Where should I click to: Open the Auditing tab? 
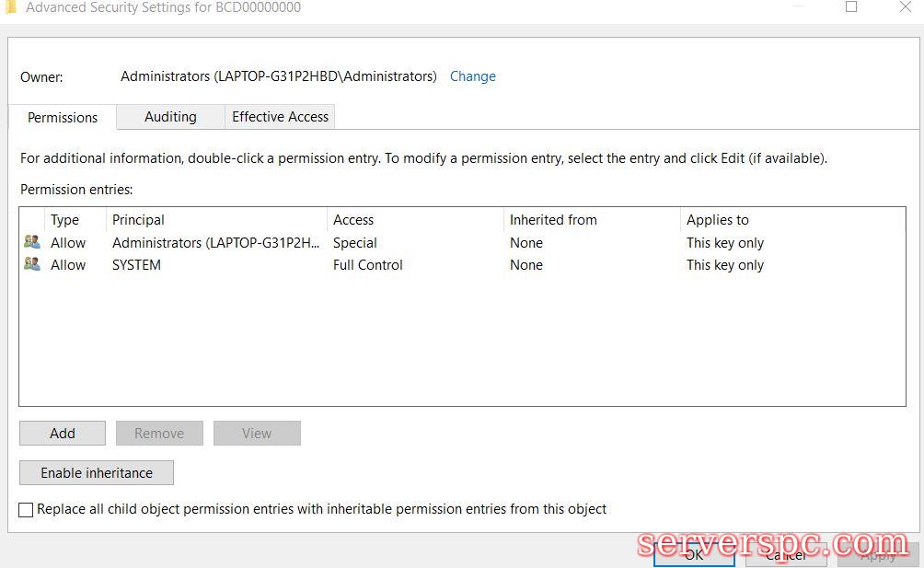tap(170, 117)
